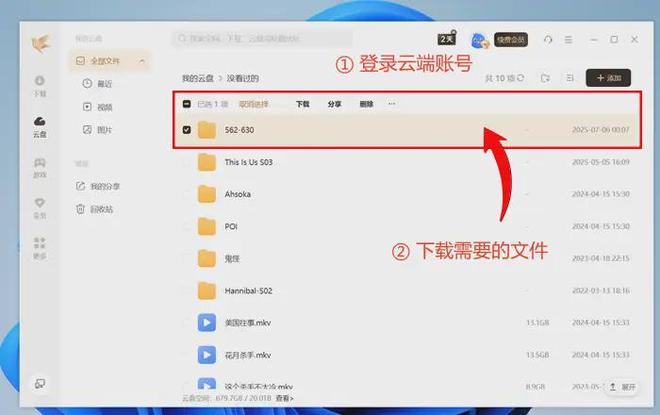Click the 分享 share action
660x415 pixels.
pos(334,104)
